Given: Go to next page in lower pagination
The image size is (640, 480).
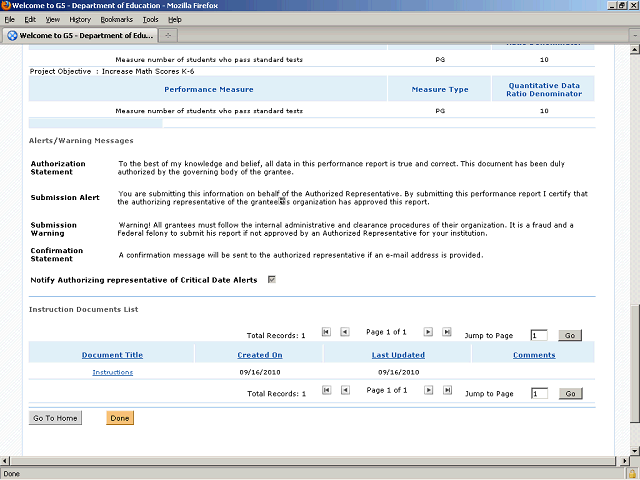Looking at the screenshot, I should coord(428,390).
